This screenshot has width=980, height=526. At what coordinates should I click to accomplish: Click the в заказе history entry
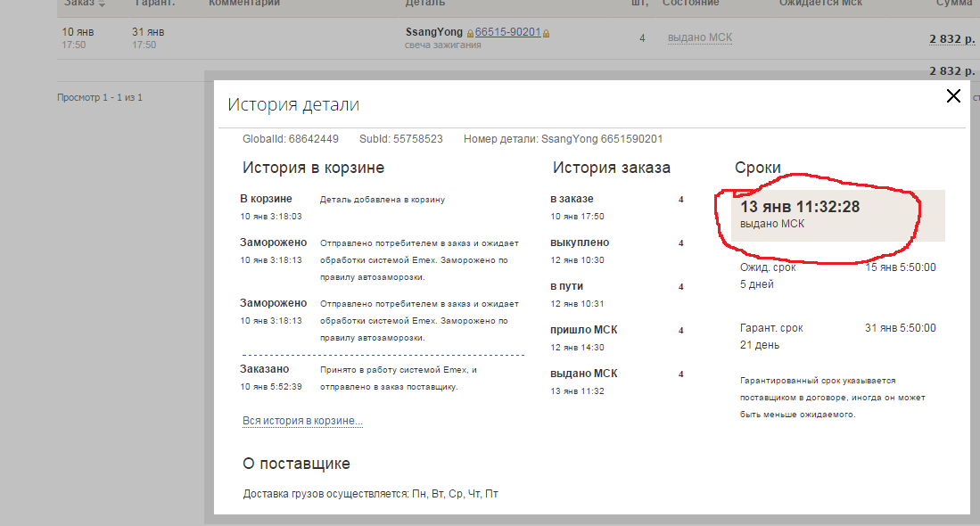coord(572,199)
